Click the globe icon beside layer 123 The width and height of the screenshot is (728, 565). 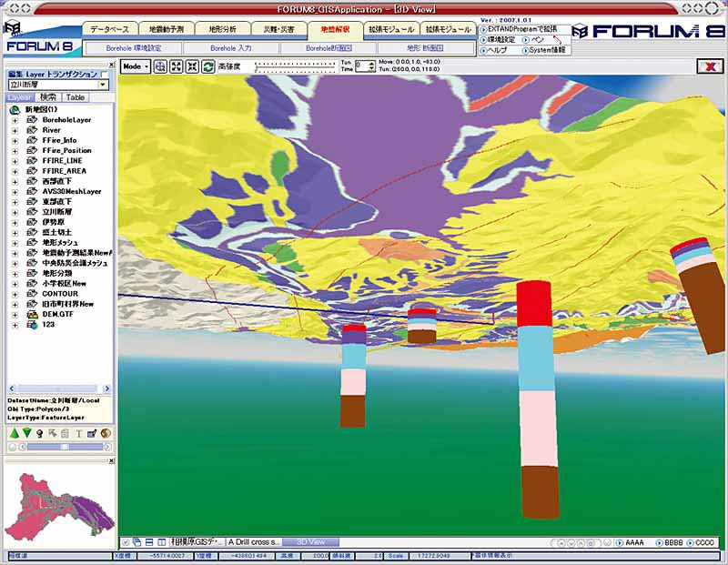coord(32,325)
